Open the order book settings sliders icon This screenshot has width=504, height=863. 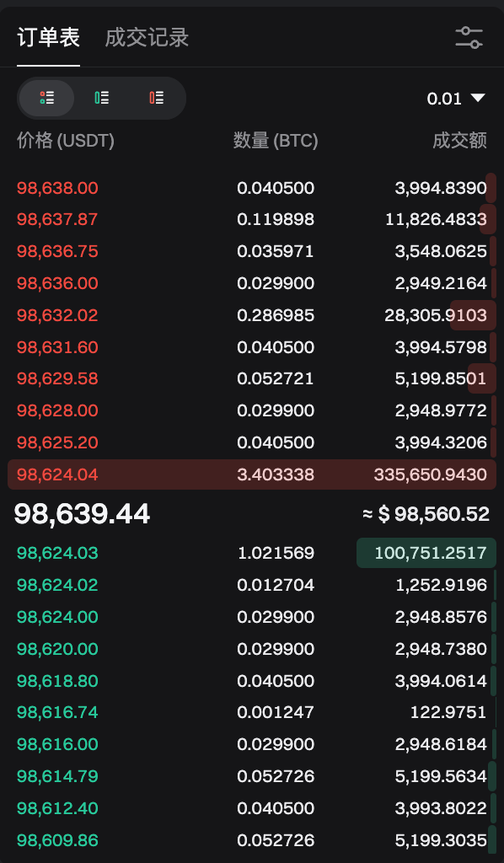469,38
